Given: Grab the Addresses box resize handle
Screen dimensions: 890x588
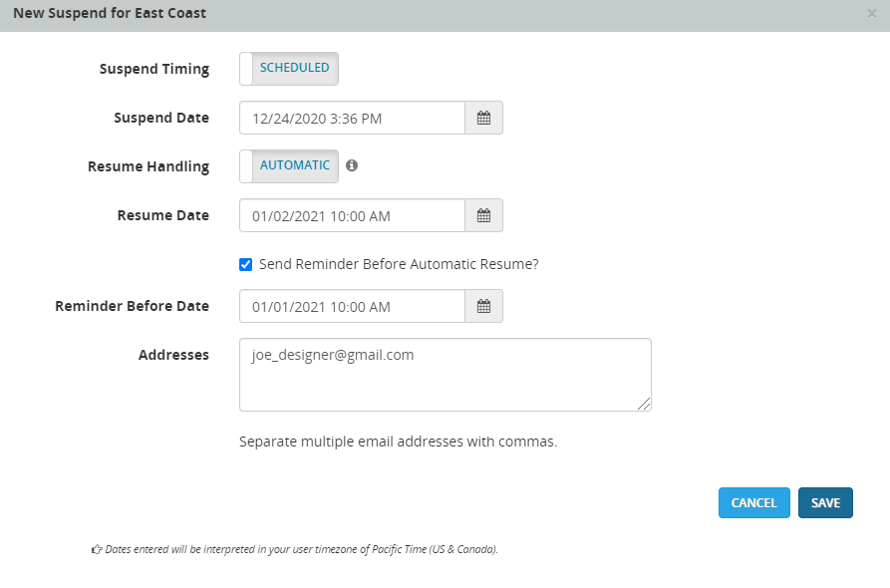Looking at the screenshot, I should tap(645, 404).
